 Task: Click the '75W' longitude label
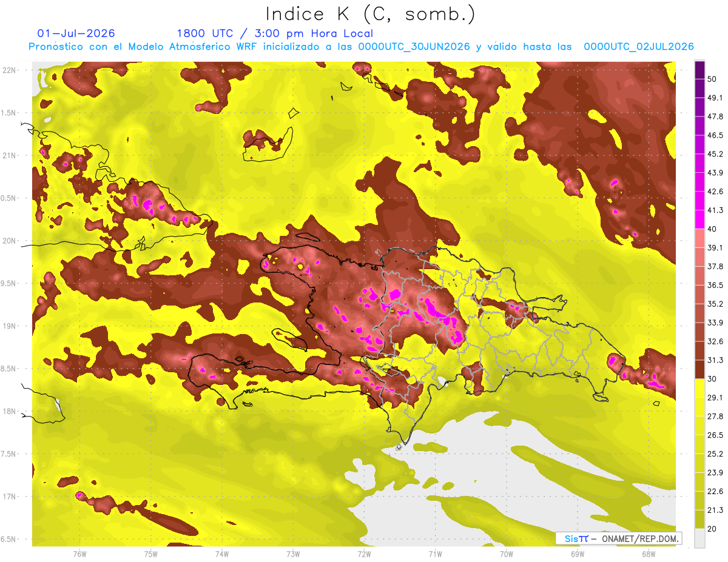click(151, 554)
